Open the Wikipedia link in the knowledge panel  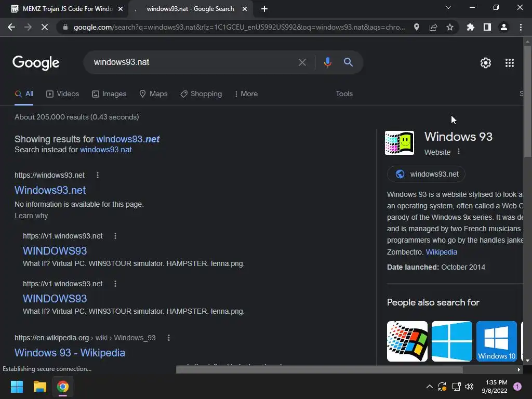[442, 252]
